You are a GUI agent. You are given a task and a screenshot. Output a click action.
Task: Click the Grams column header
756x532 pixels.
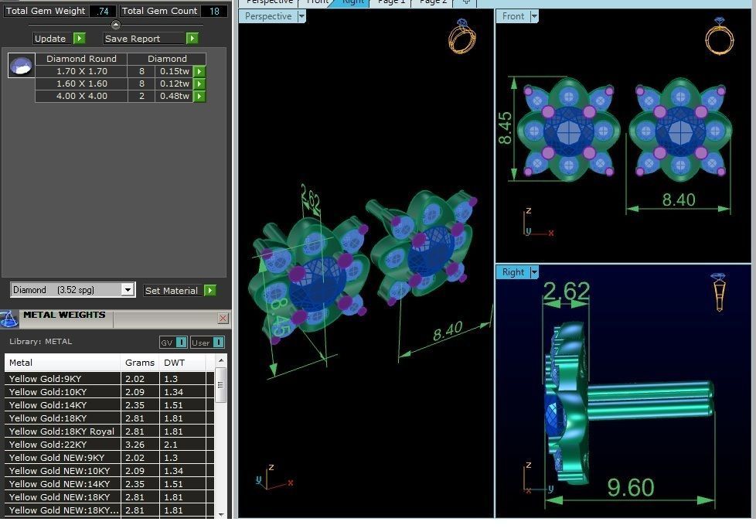tap(140, 363)
